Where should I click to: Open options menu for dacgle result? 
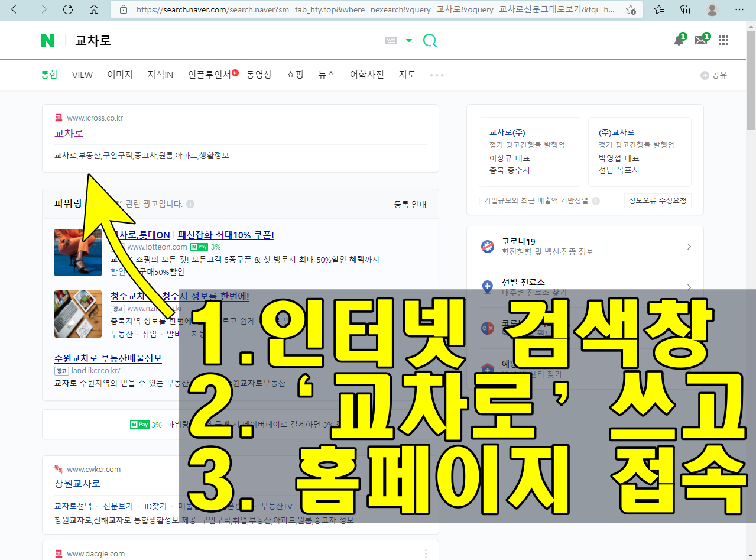pos(426,554)
